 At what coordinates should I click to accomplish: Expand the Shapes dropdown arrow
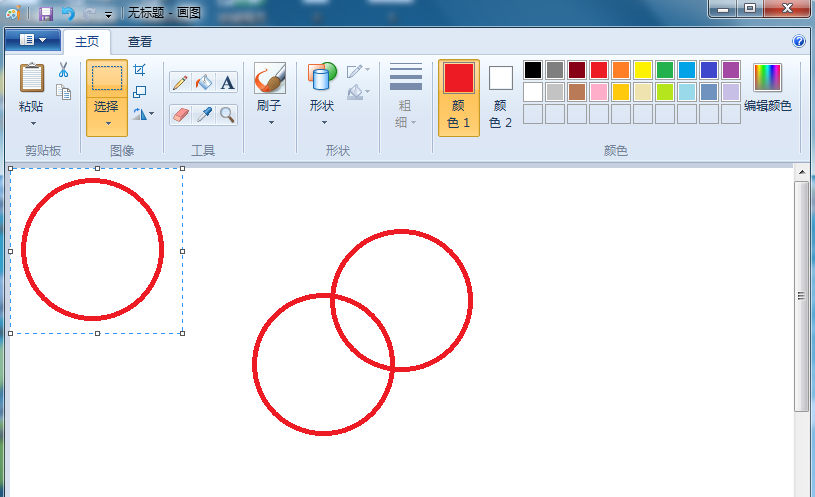[324, 123]
